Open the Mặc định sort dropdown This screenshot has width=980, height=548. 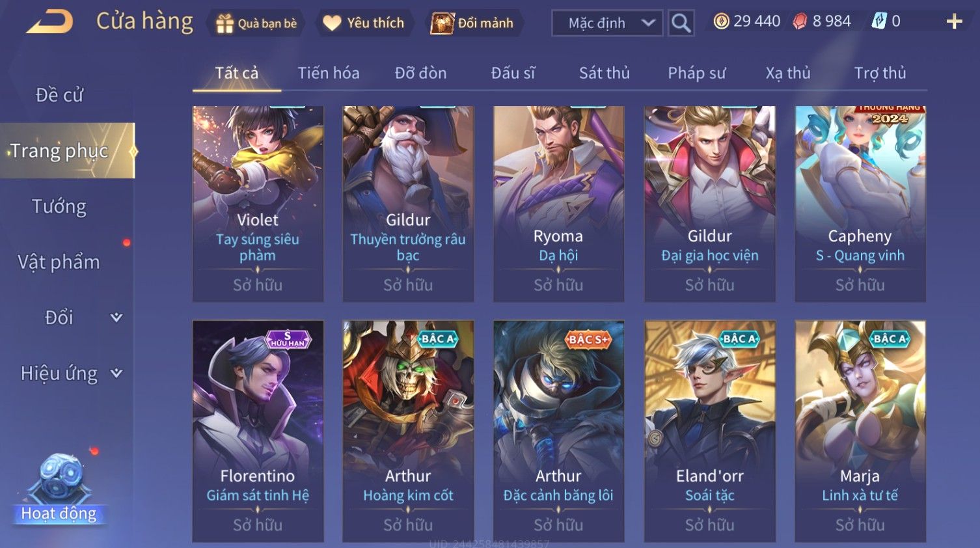(x=607, y=23)
